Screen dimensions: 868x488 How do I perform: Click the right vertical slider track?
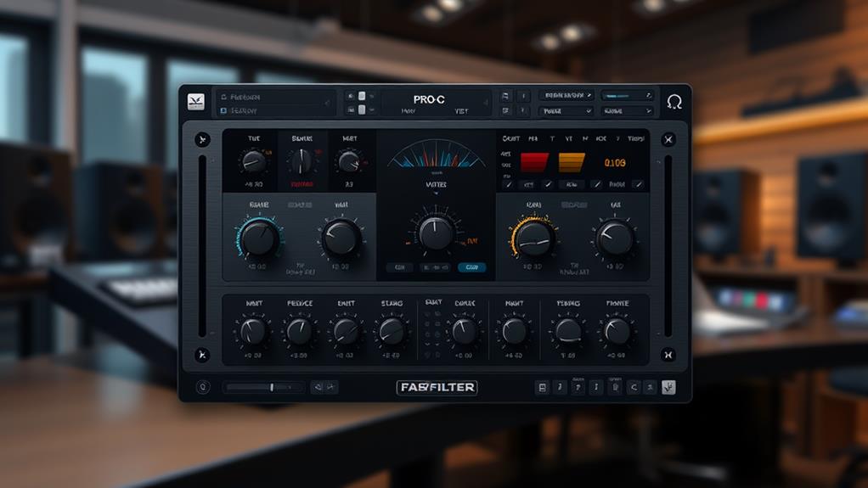point(668,246)
